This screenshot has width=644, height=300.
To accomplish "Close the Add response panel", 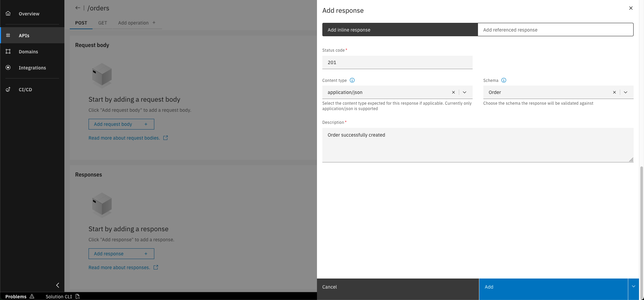I will pos(631,8).
